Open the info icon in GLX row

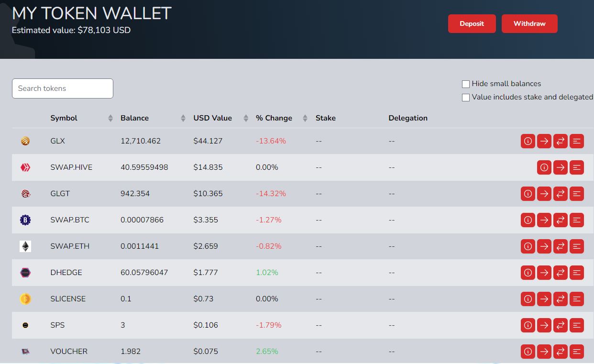click(528, 141)
